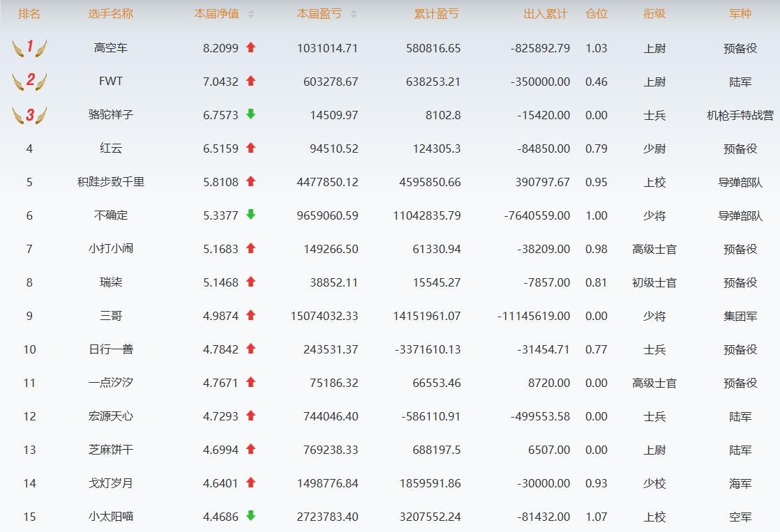Click the 出入累计 column header

pyautogui.click(x=546, y=14)
